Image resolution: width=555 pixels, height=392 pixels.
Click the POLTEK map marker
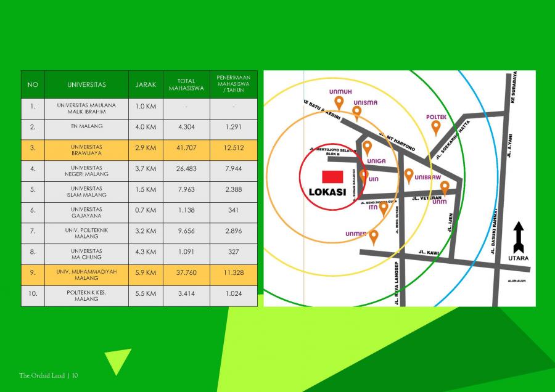(436, 127)
